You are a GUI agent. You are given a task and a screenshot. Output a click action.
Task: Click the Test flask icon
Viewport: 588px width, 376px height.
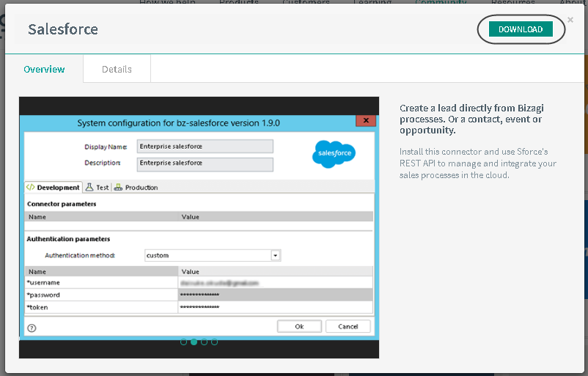click(89, 187)
